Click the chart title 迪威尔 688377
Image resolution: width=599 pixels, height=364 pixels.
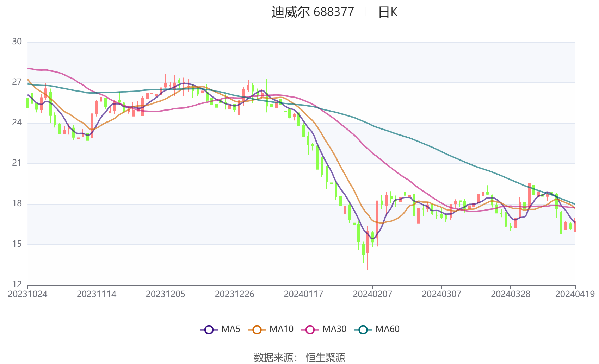click(x=313, y=12)
